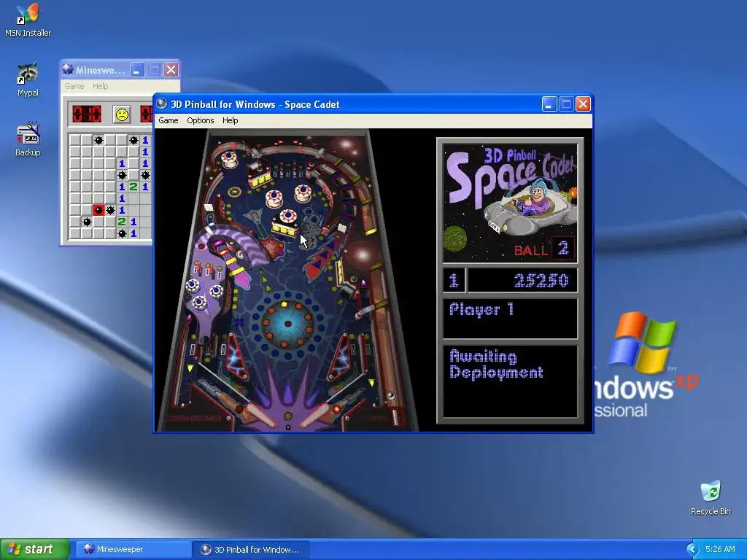Open the MSN Installer desktop icon
Screen dimensions: 747x560
click(x=28, y=20)
